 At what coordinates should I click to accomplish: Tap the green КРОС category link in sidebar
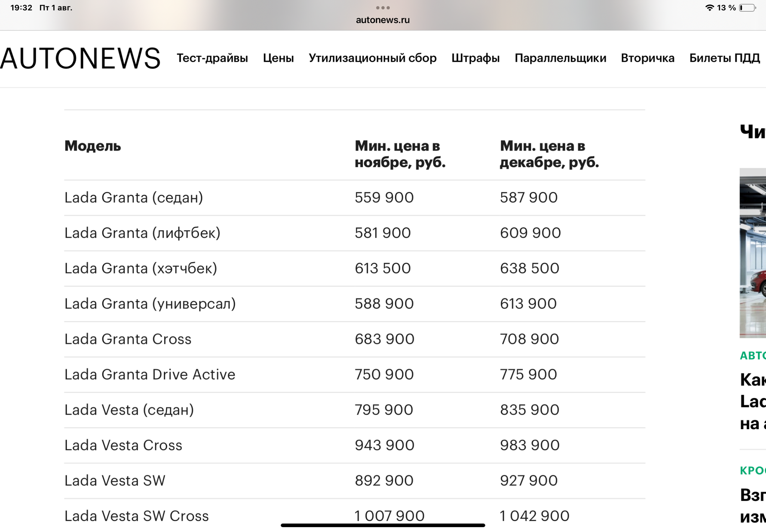(x=753, y=471)
